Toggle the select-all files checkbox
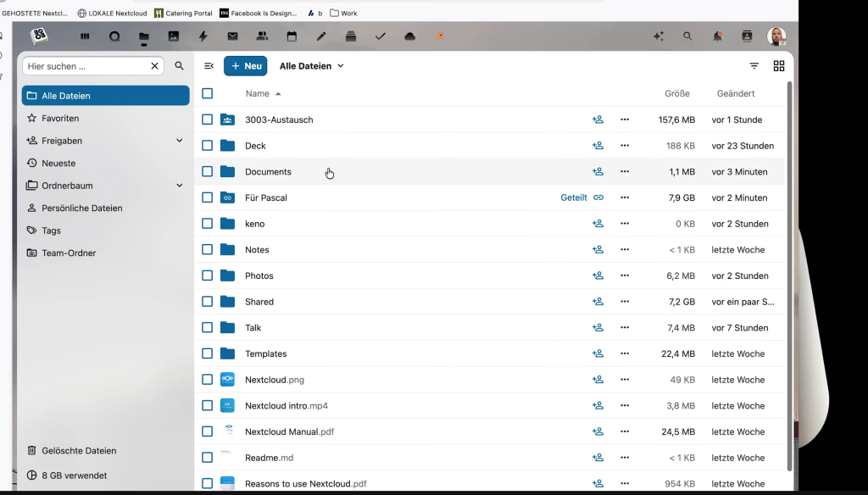 pos(208,94)
